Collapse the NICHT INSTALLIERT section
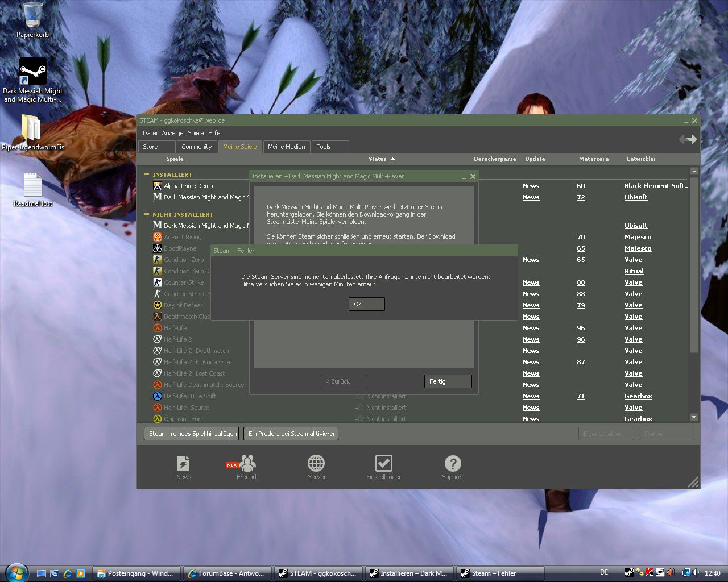The width and height of the screenshot is (728, 582). (146, 214)
